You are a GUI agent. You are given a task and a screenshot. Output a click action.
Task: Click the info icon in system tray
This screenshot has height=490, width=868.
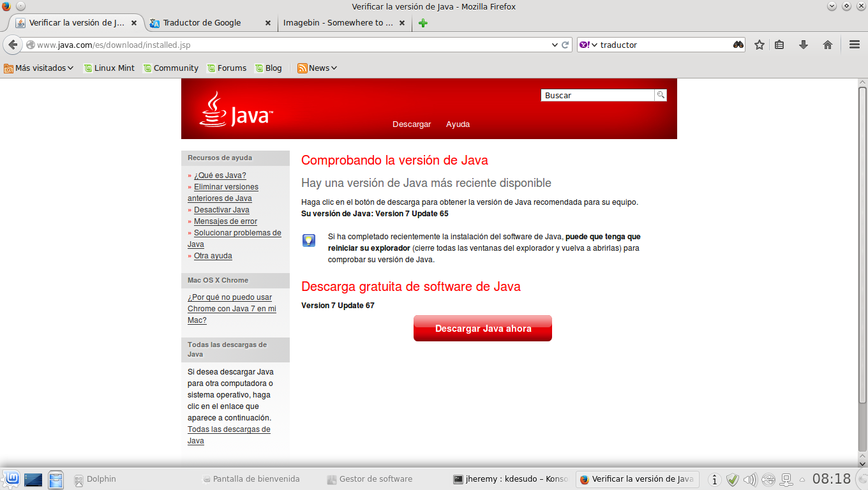715,479
